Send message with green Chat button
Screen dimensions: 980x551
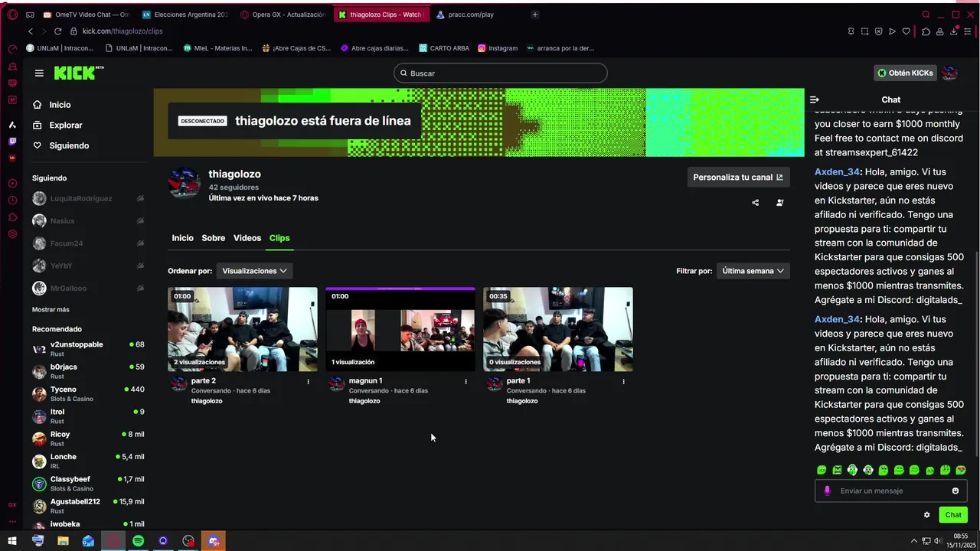[x=953, y=515]
